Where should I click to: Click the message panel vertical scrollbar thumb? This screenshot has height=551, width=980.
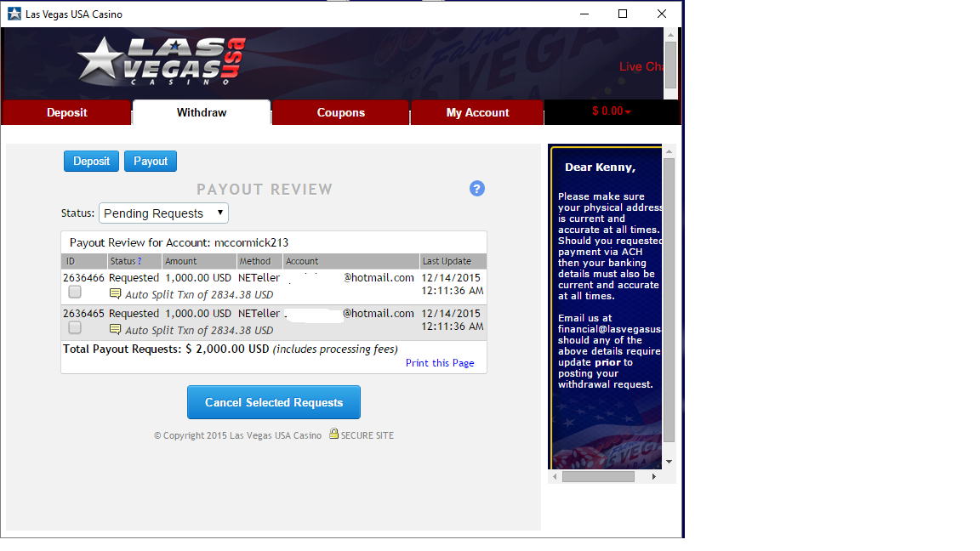(669, 300)
